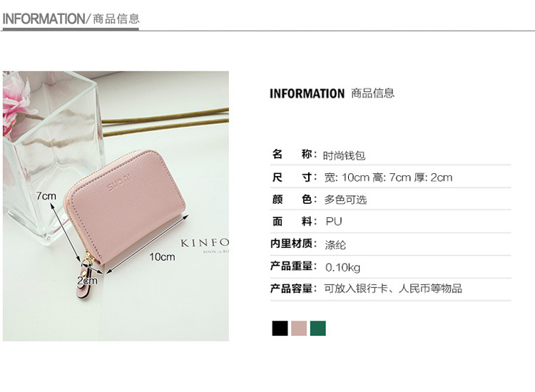535x392 pixels.
Task: Click the 7cm height label on photo
Action: (x=46, y=196)
